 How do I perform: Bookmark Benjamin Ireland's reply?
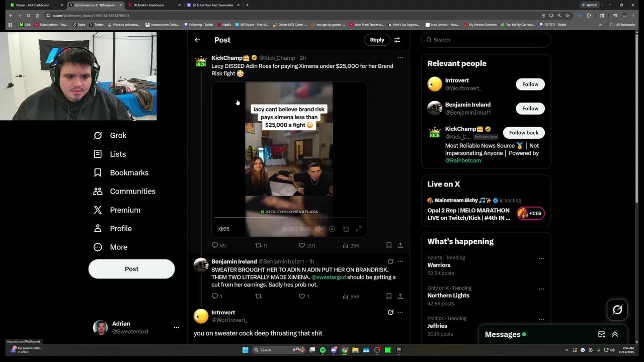[x=389, y=296]
